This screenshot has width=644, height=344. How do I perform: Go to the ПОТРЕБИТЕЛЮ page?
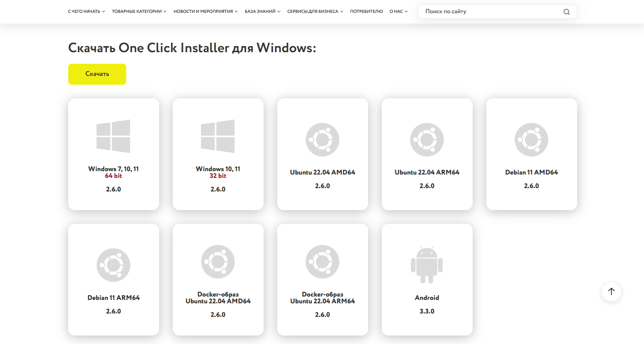click(366, 12)
